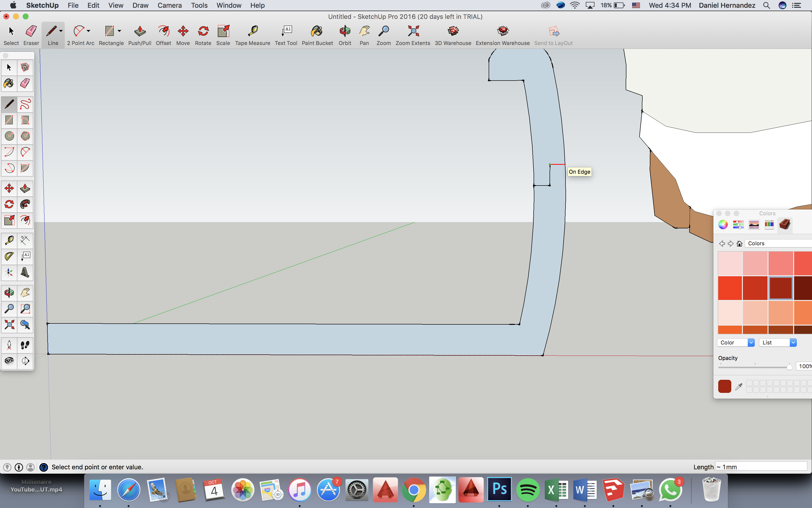Select the Position Camera tool in left palette
The height and width of the screenshot is (508, 812).
(9, 345)
